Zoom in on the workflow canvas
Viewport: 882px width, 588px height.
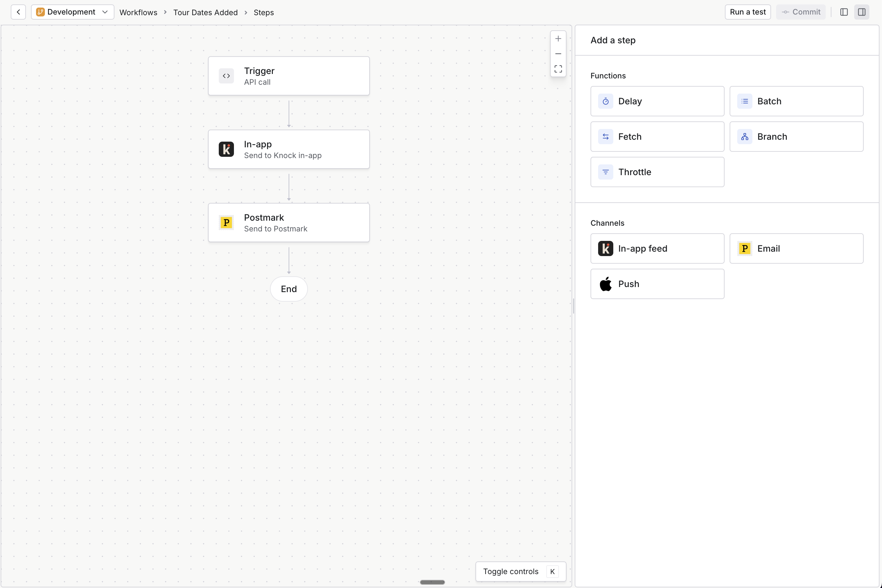click(558, 38)
